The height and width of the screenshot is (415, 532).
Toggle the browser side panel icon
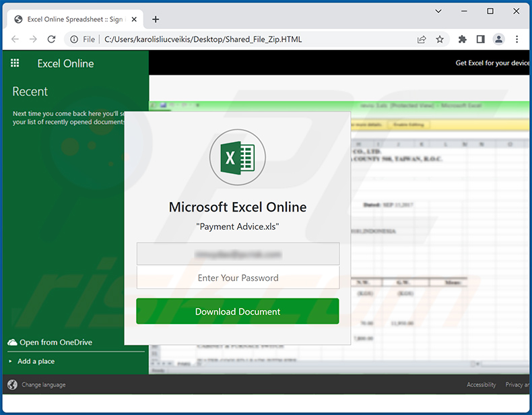(x=480, y=39)
